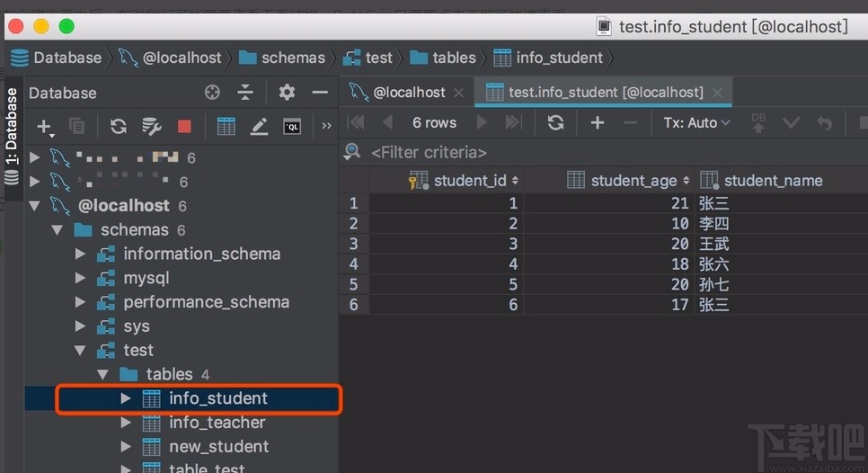The height and width of the screenshot is (473, 868).
Task: Collapse the @localhost data source node
Action: 34,206
